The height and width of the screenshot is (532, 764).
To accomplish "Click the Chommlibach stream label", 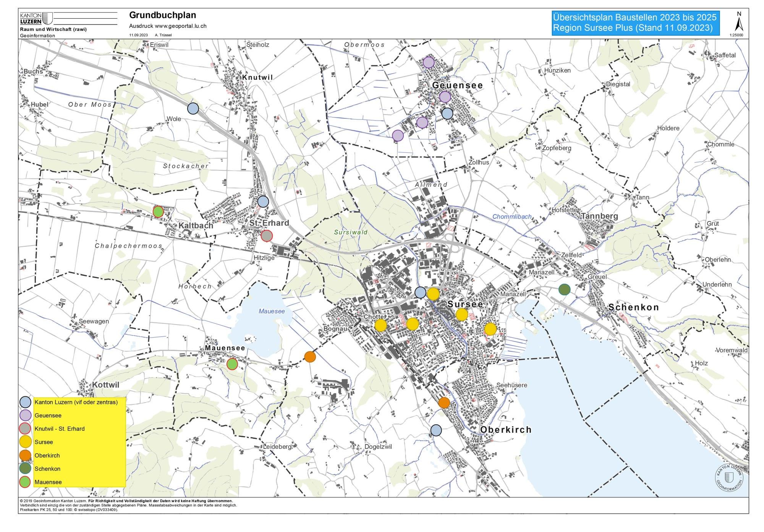I will (511, 217).
